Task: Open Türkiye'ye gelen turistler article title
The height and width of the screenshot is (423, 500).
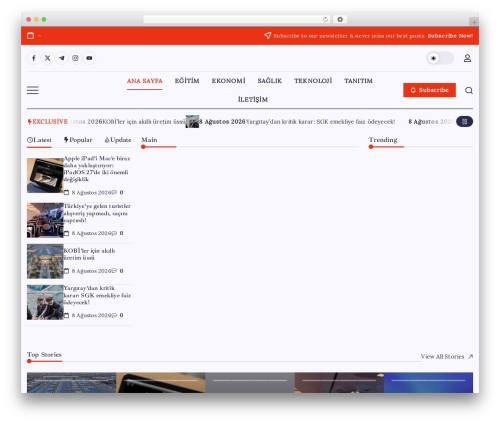Action: click(x=97, y=213)
